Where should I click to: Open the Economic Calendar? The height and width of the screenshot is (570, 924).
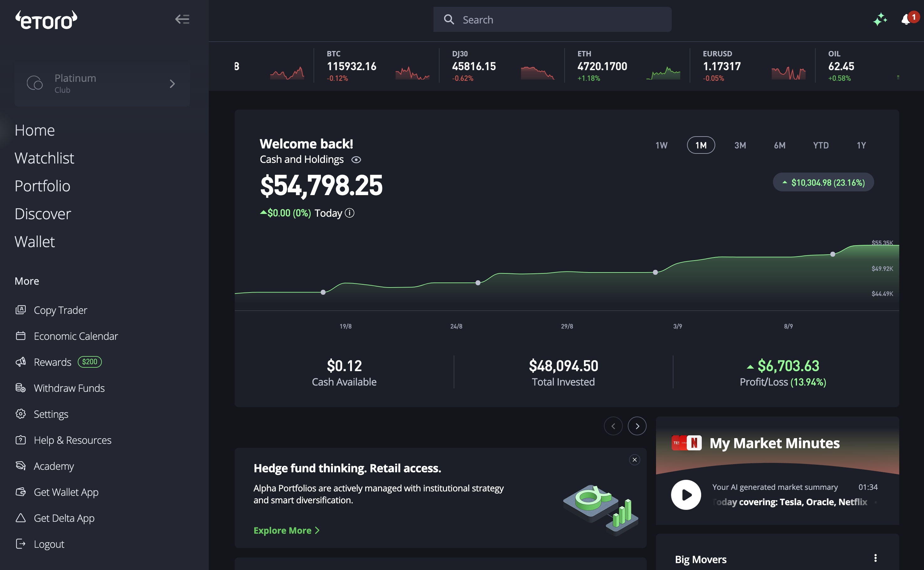[76, 336]
